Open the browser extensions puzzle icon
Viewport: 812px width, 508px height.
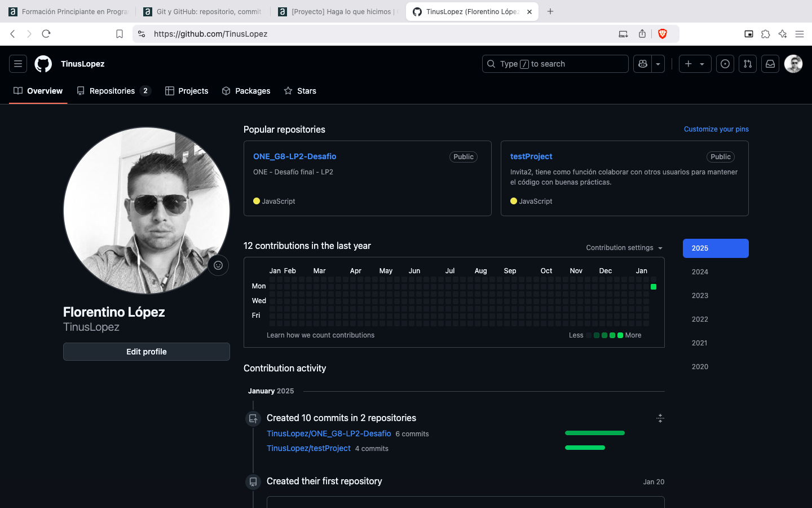click(766, 34)
